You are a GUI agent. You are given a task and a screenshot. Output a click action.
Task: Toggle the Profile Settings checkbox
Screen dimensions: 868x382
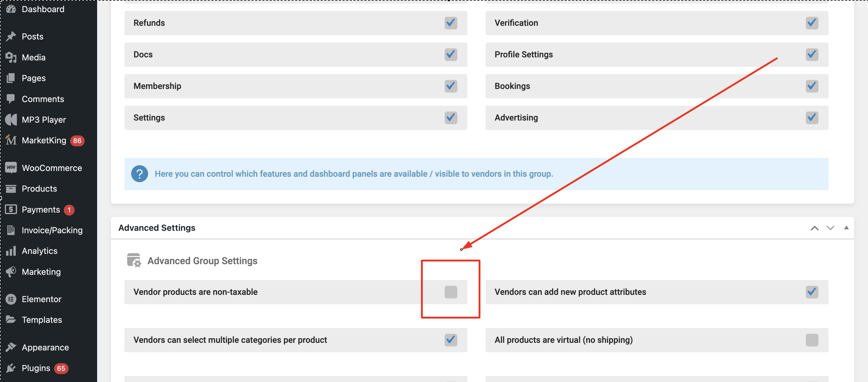pos(812,54)
